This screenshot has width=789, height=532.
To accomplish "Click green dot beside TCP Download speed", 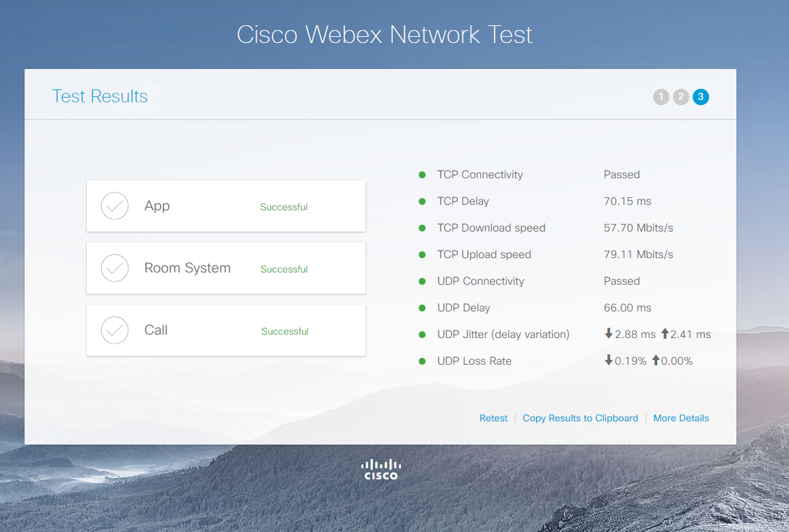I will click(x=422, y=228).
